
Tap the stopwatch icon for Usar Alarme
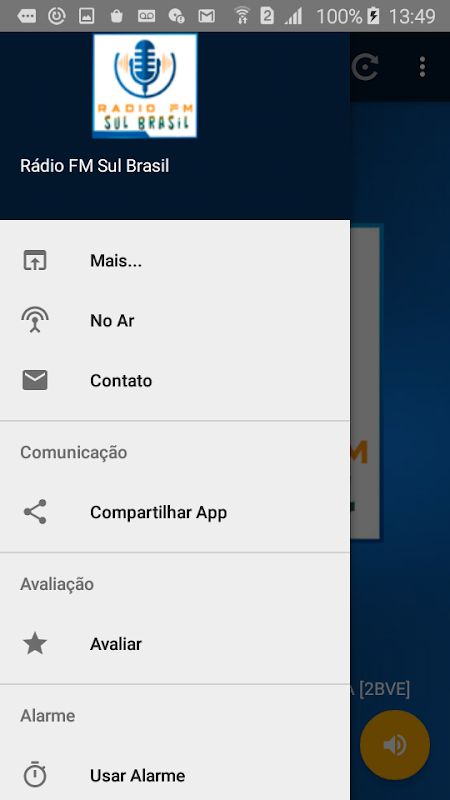35,774
